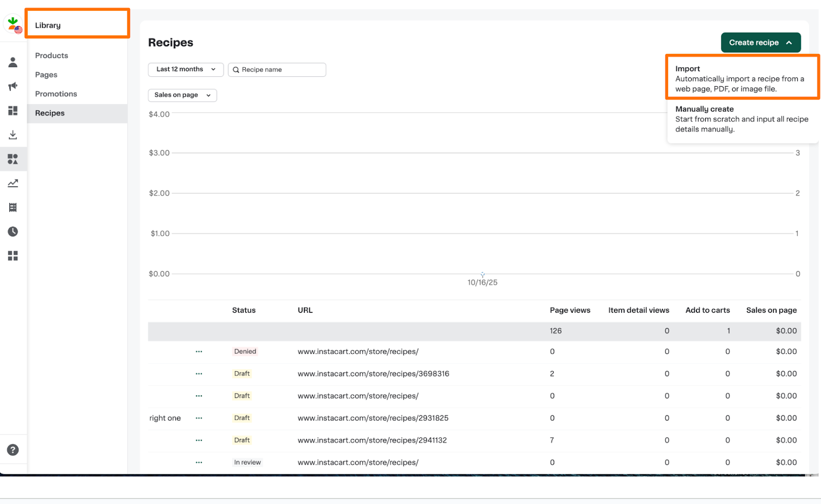Select the megaphone marketing campaigns icon
Screen dimensions: 821x504
(x=13, y=87)
